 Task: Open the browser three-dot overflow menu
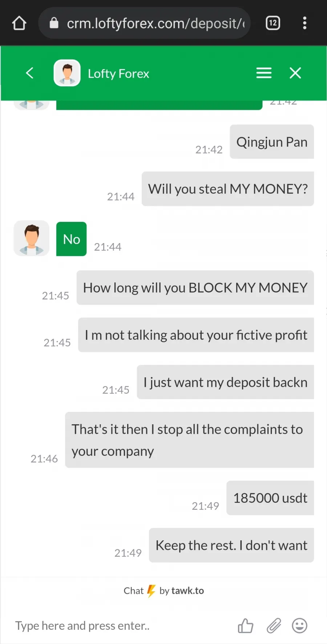[304, 23]
